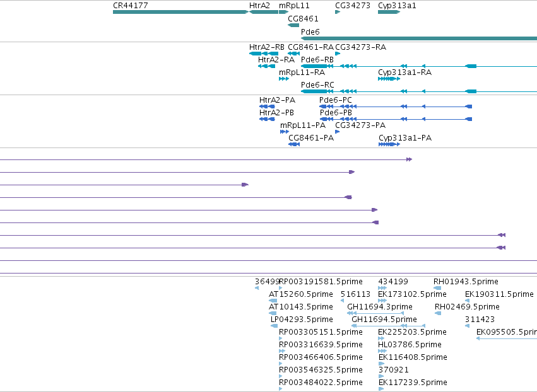Select the CR44177 gene bar

coord(180,12)
